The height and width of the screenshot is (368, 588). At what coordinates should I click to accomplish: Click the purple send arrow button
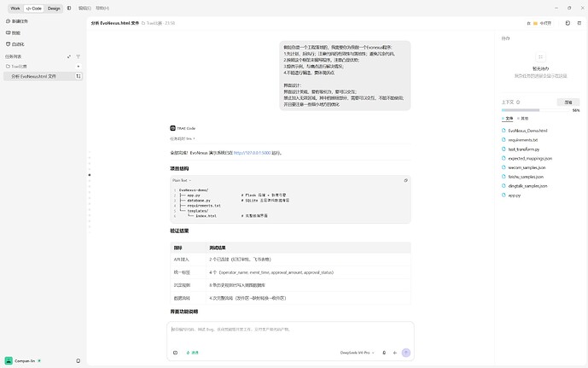coord(405,353)
